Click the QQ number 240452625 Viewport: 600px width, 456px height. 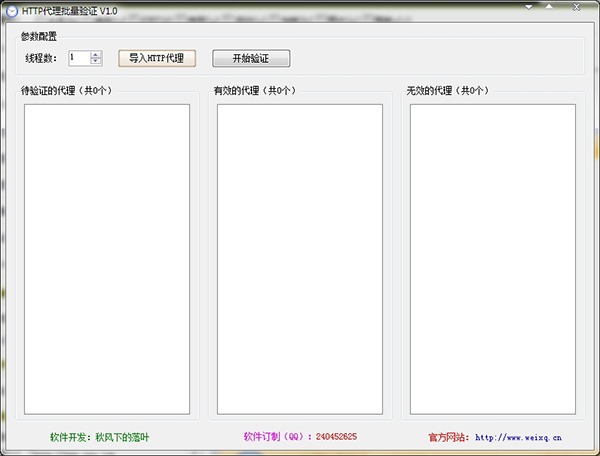[x=337, y=437]
